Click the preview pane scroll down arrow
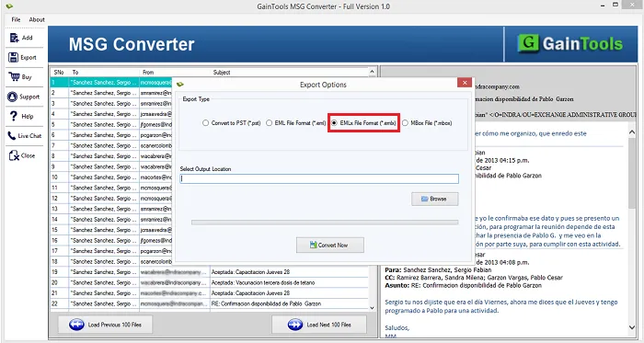 click(x=632, y=327)
